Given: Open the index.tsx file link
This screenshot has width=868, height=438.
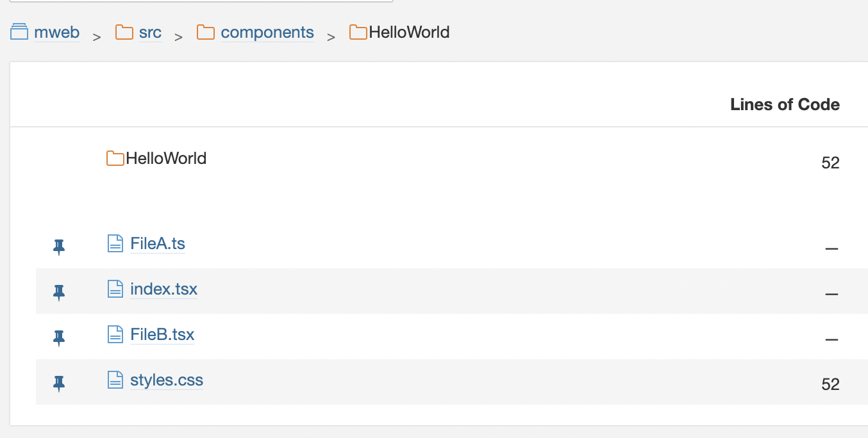Looking at the screenshot, I should 163,289.
